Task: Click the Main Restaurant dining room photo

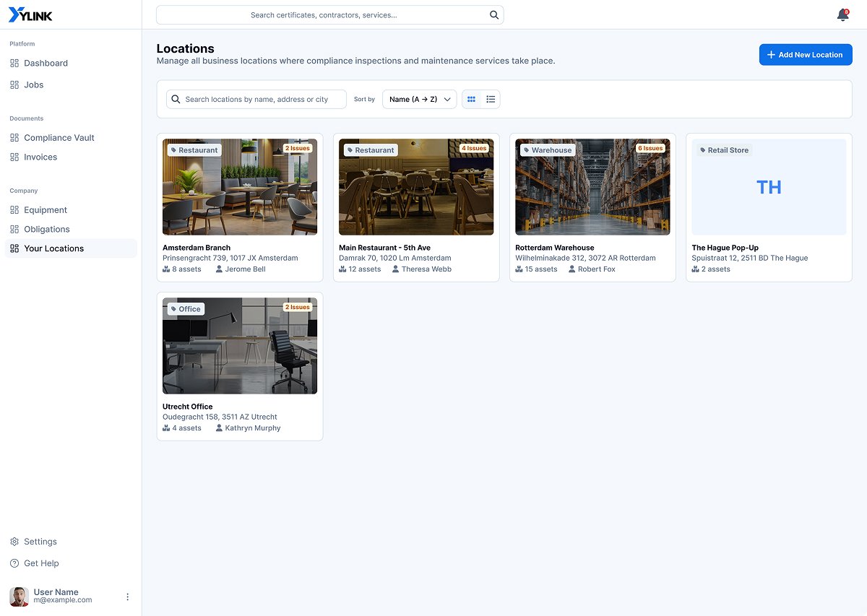Action: point(416,187)
